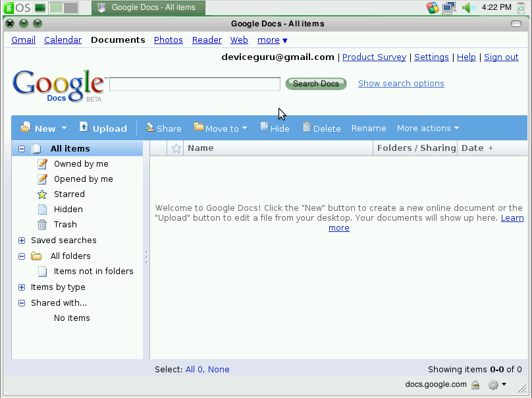The image size is (532, 398).
Task: Go to Photos
Action: click(x=169, y=40)
